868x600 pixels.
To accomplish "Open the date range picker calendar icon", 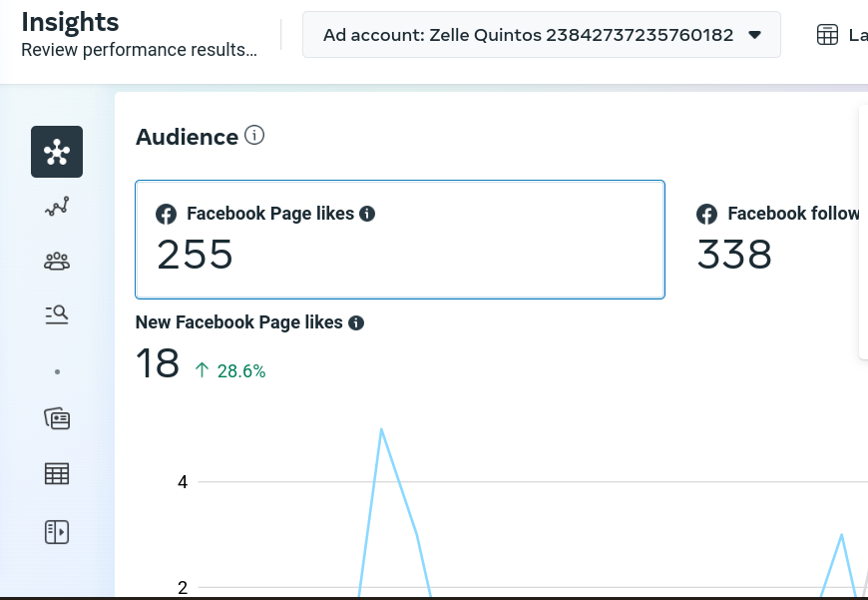I will (827, 35).
